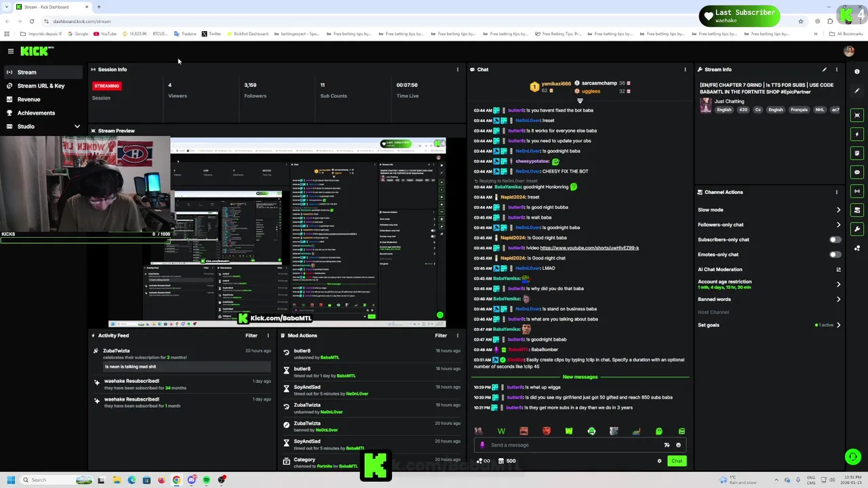The image size is (868, 488).
Task: Open Activity Feed Filter dropdown
Action: click(x=251, y=335)
